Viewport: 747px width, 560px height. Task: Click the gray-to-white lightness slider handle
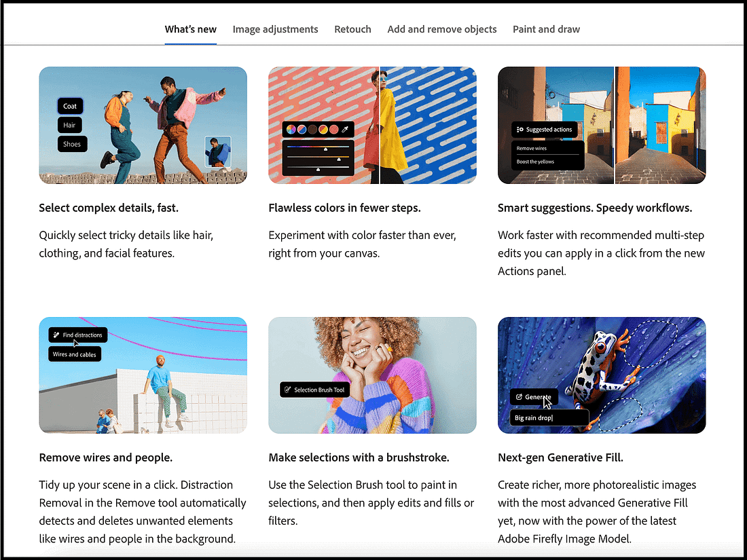(x=318, y=170)
